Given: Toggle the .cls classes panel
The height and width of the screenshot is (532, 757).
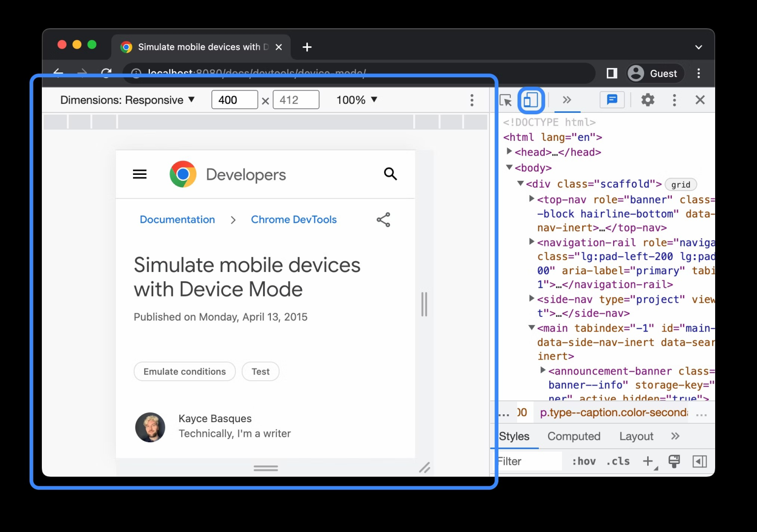Looking at the screenshot, I should coord(618,461).
